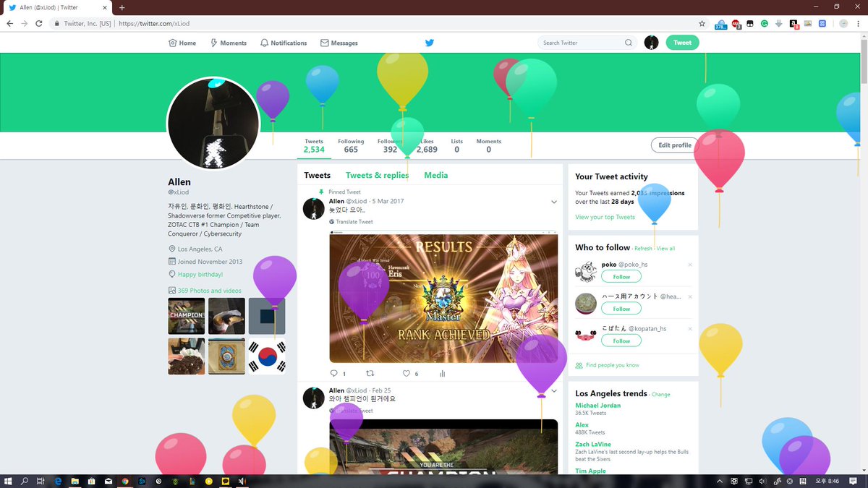
Task: Click the volume icon in system tray
Action: click(x=762, y=481)
